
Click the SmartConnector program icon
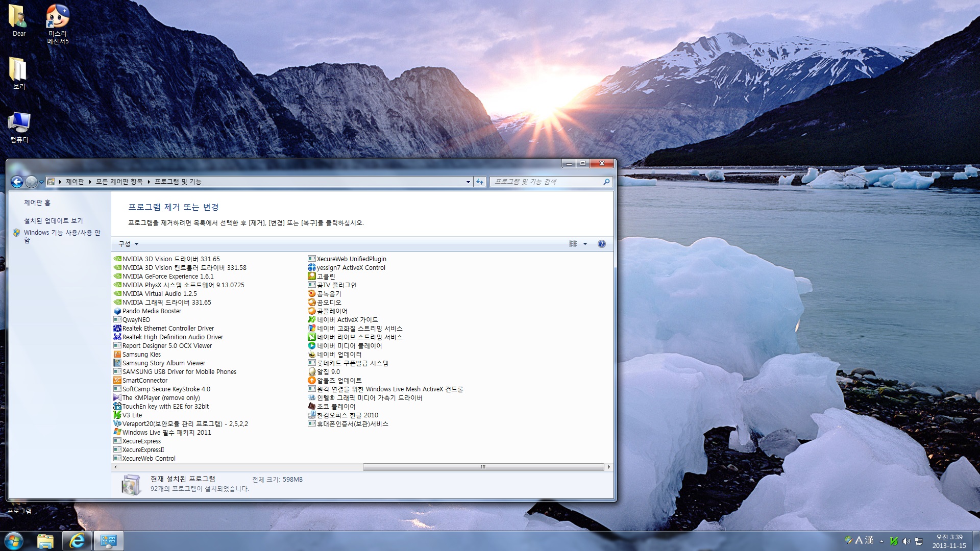pos(117,381)
